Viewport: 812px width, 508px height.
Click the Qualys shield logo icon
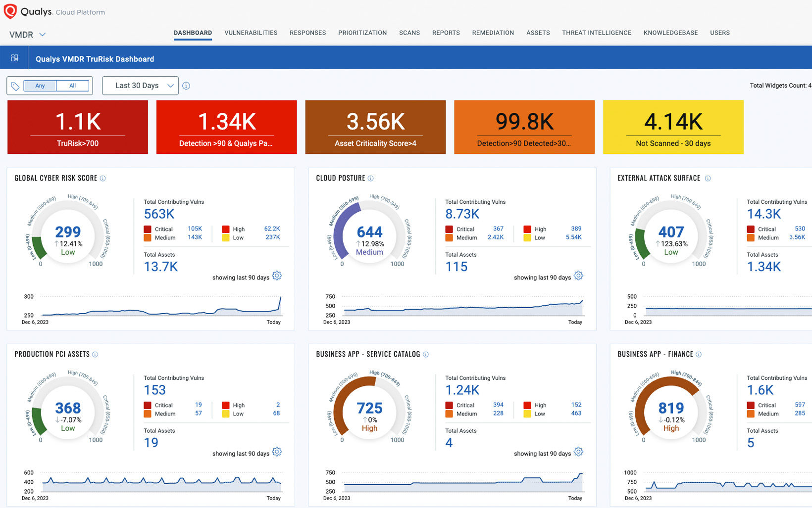(10, 11)
